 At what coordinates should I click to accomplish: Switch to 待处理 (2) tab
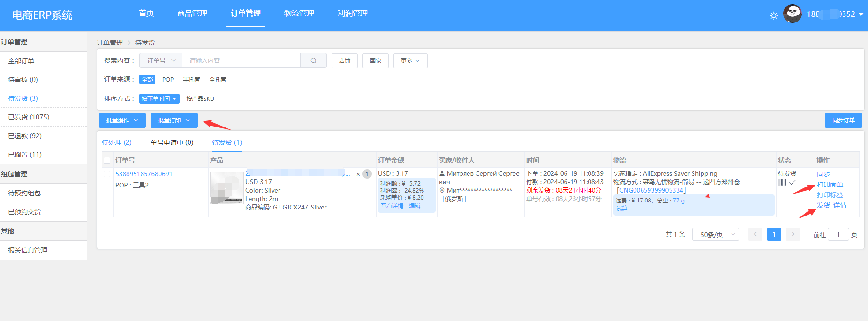117,142
